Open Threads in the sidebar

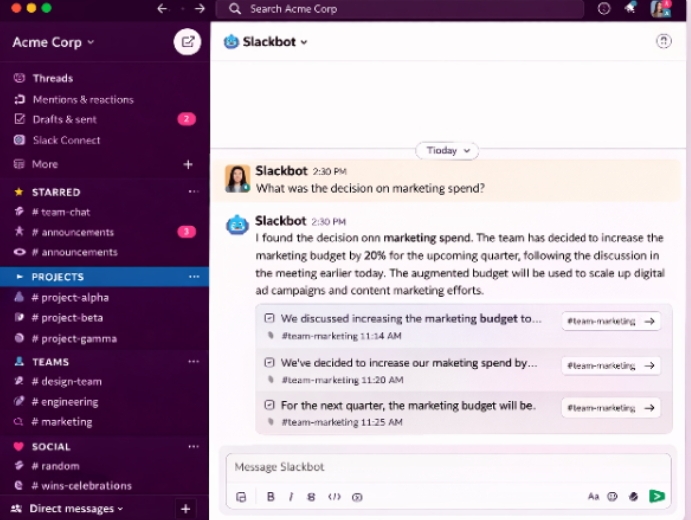pyautogui.click(x=52, y=78)
